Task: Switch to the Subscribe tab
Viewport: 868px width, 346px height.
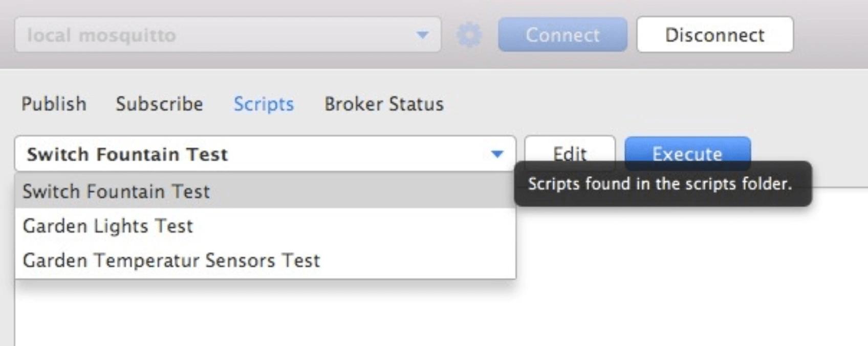Action: click(159, 104)
